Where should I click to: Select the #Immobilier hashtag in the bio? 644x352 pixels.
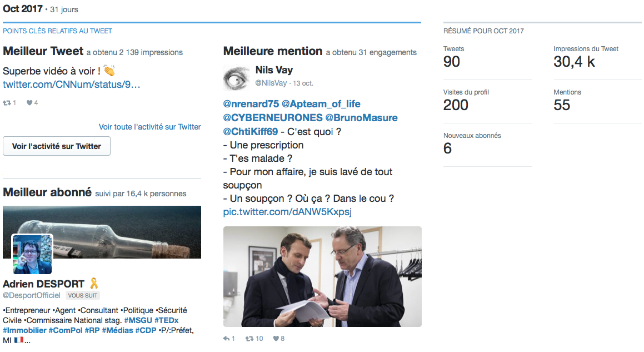tap(24, 330)
